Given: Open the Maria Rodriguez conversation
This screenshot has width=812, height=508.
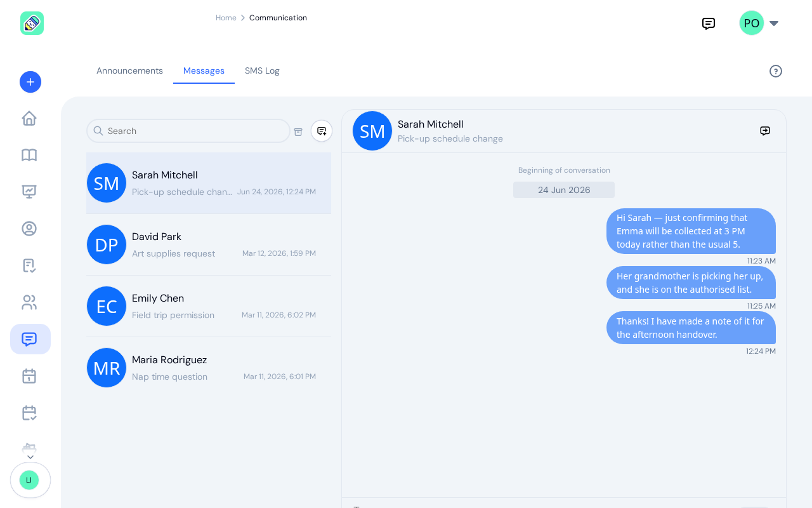Looking at the screenshot, I should point(209,368).
